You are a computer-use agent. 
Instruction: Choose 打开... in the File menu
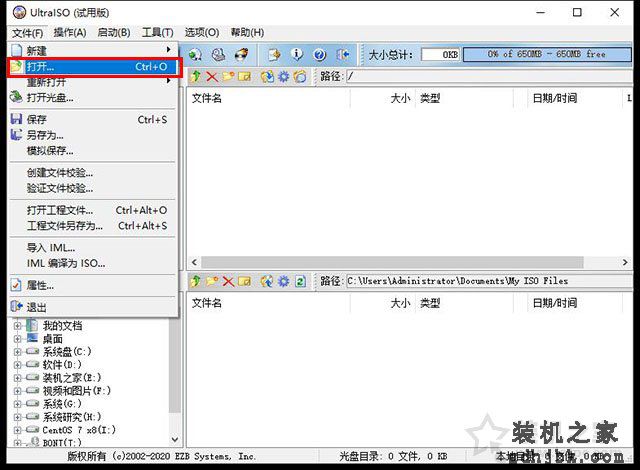94,67
